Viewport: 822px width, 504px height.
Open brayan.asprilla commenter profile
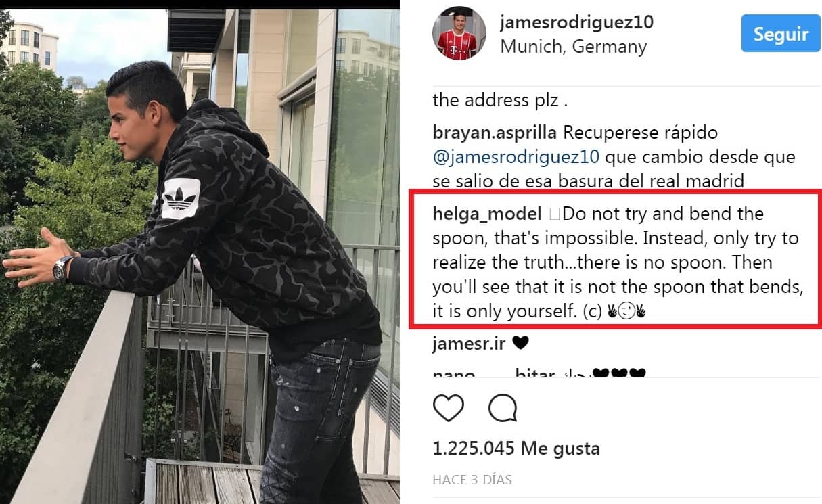495,133
